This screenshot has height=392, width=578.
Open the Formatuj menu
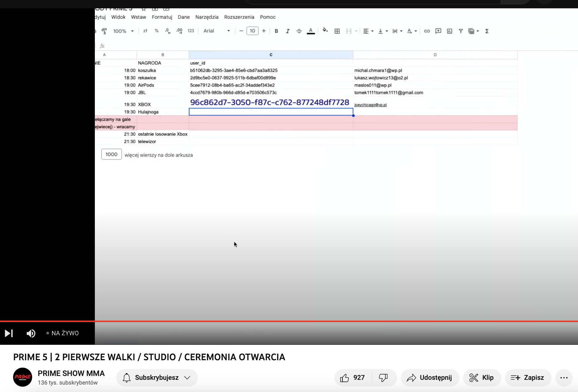pos(162,17)
